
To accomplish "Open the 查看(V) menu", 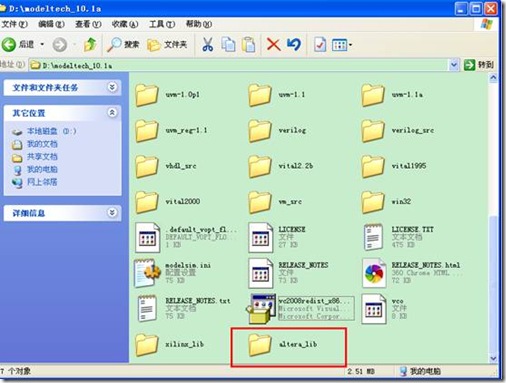I will pyautogui.click(x=88, y=24).
